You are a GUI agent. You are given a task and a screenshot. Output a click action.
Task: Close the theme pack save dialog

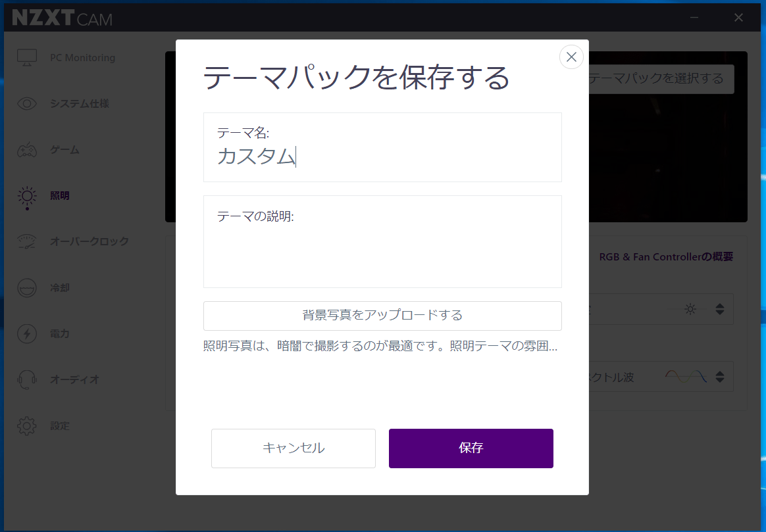tap(571, 57)
